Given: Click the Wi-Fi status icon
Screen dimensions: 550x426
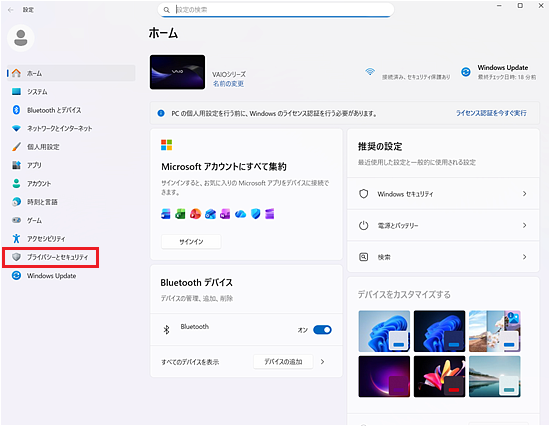Looking at the screenshot, I should pyautogui.click(x=370, y=72).
